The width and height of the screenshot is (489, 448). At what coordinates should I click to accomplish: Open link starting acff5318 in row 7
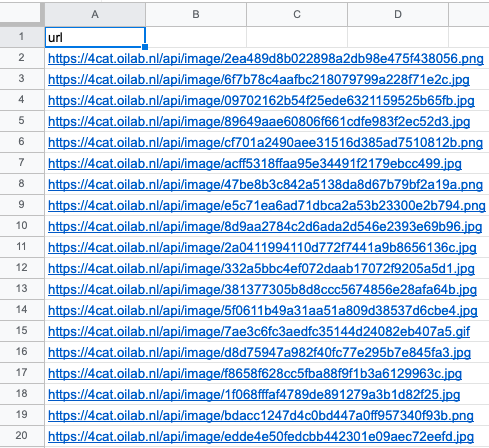[255, 164]
